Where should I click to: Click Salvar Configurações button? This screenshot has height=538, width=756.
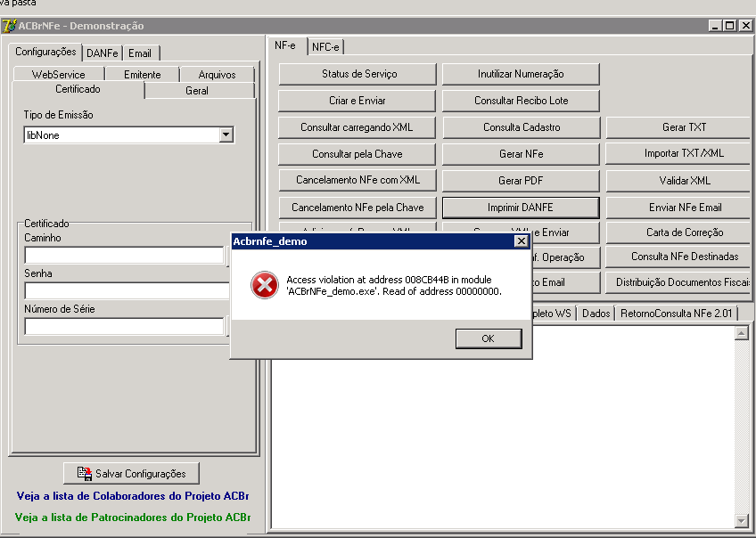(131, 474)
